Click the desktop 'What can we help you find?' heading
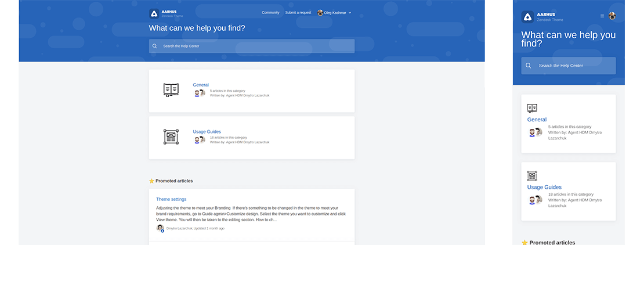 pos(197,28)
